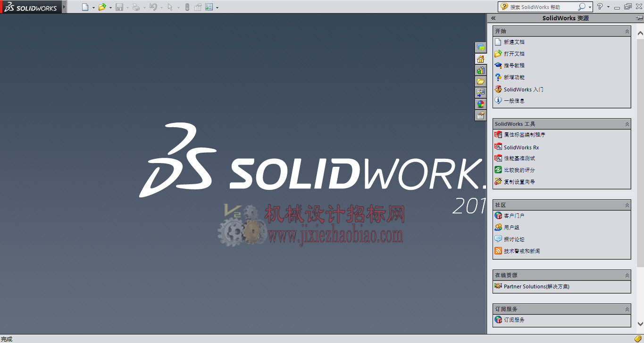This screenshot has height=343, width=644.
Task: Click the 比较我的评分 green icon
Action: [498, 170]
